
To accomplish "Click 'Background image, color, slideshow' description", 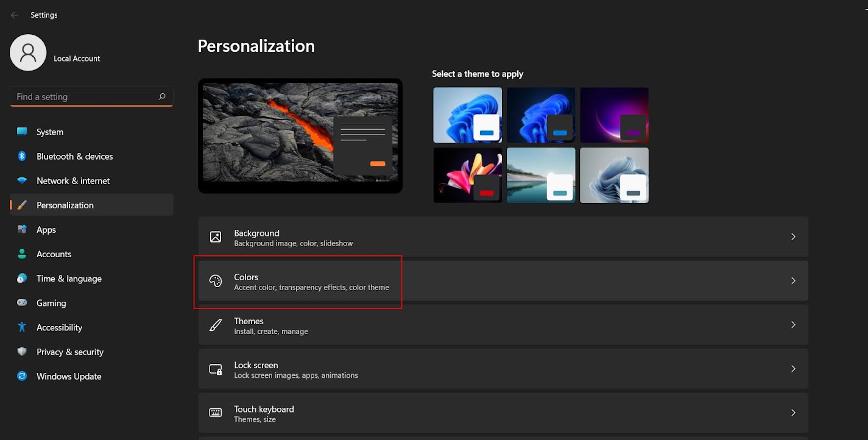I will [x=294, y=244].
